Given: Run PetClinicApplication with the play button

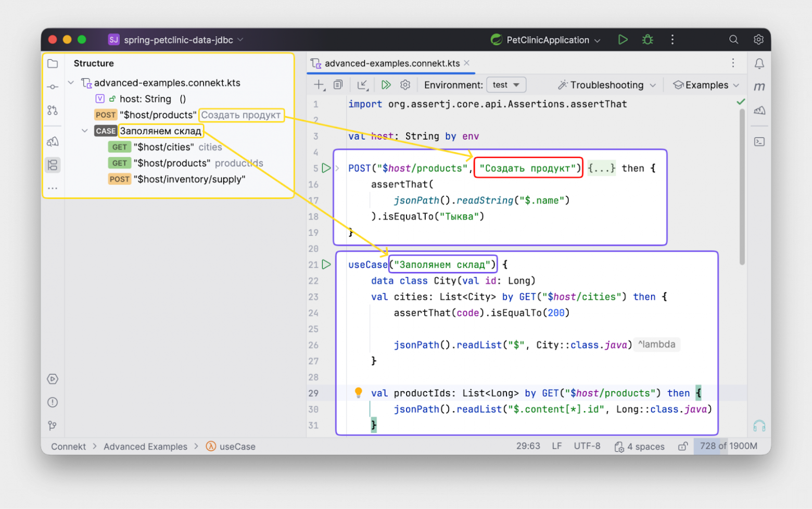Looking at the screenshot, I should click(x=623, y=40).
